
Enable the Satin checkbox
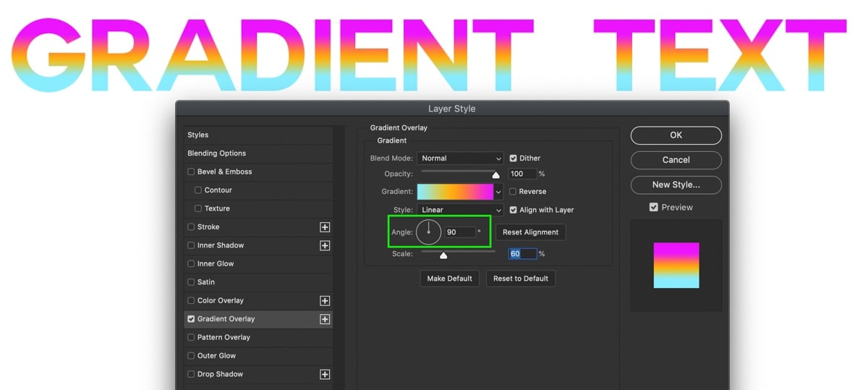tap(191, 282)
